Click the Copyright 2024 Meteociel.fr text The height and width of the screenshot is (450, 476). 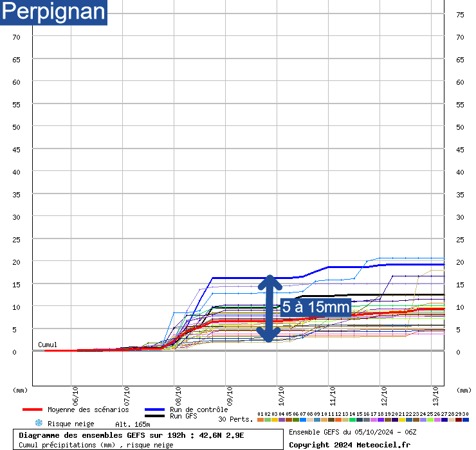click(349, 444)
